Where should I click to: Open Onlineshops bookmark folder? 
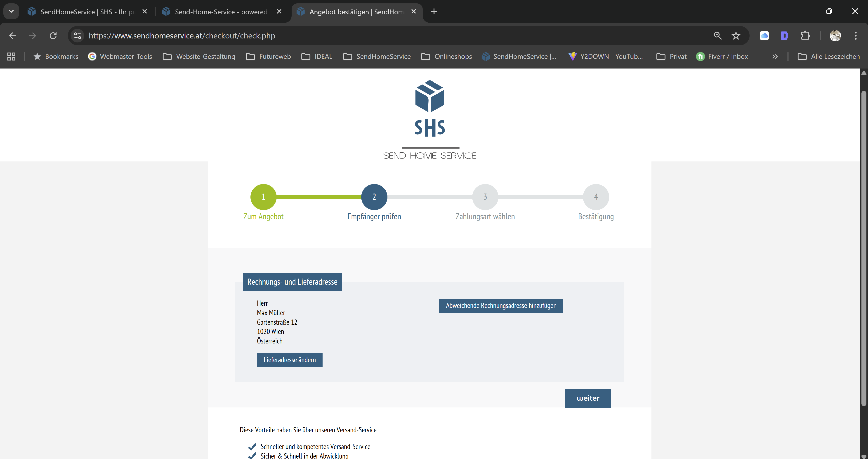point(446,57)
